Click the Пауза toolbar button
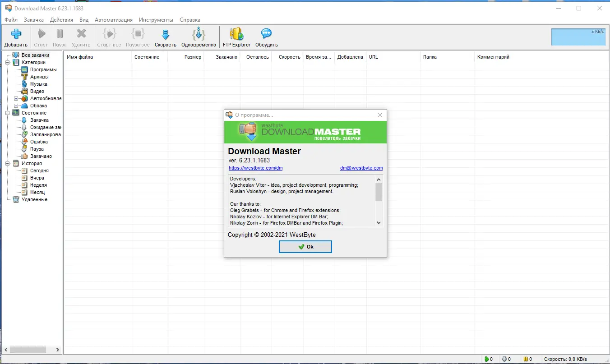This screenshot has width=610, height=364. click(x=60, y=37)
